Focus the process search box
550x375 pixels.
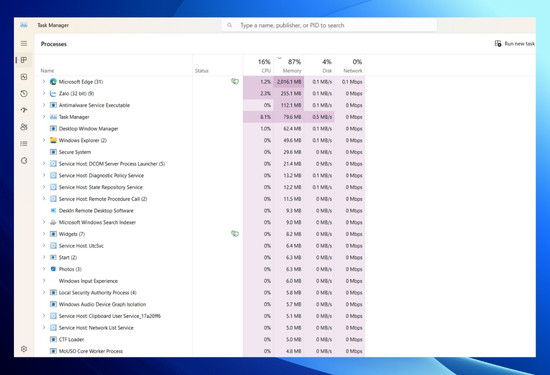(x=329, y=25)
